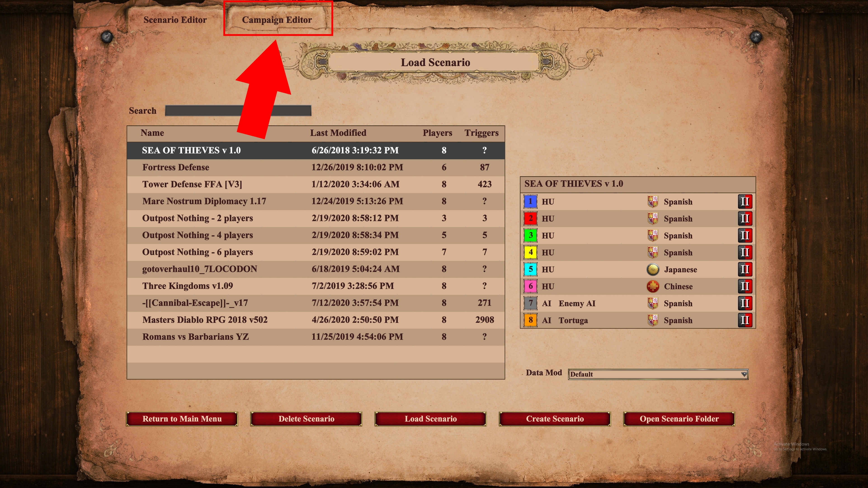Click player 8 Tortuga II age icon
The image size is (868, 488).
pyautogui.click(x=745, y=320)
